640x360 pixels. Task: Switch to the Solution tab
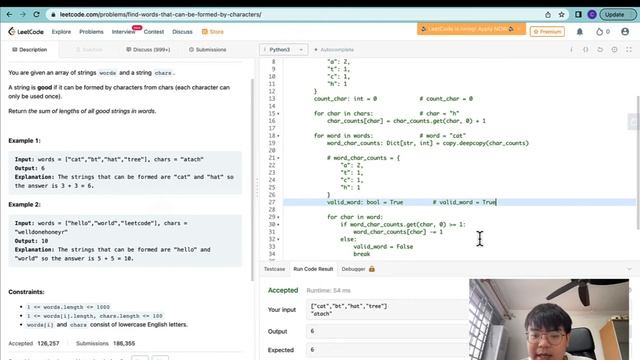(89, 49)
